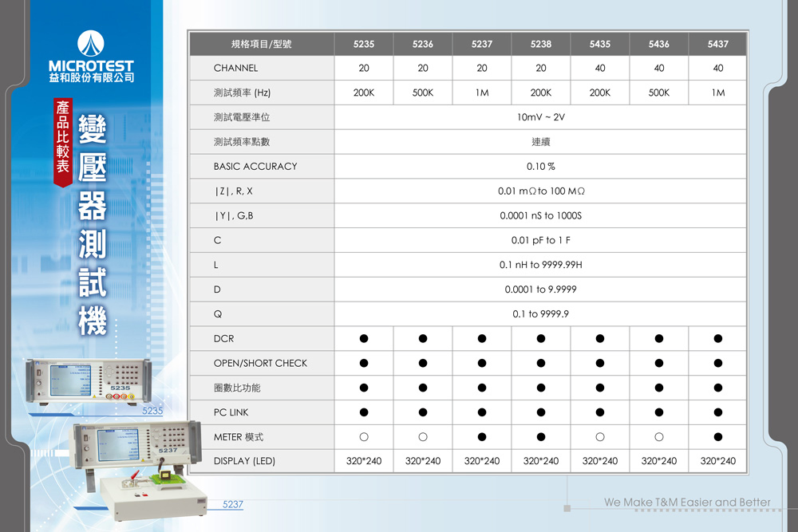Click the 圈數比功能 row label
798x532 pixels.
pyautogui.click(x=237, y=388)
